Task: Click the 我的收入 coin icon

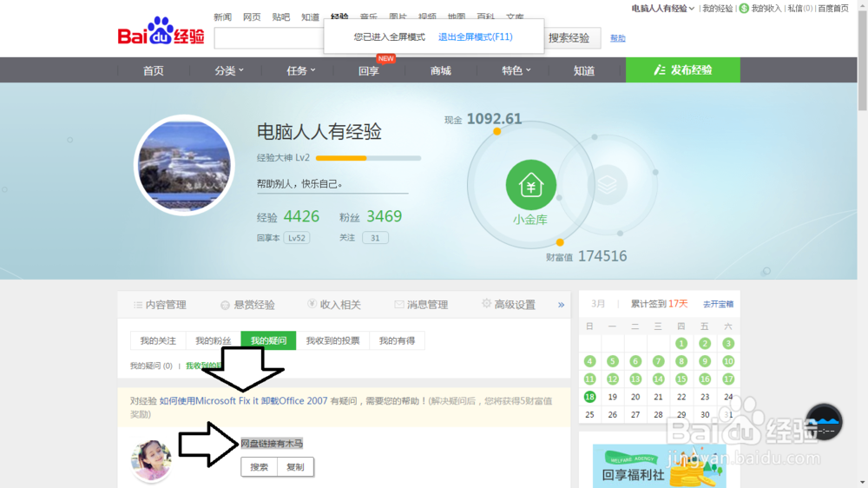Action: click(x=744, y=9)
